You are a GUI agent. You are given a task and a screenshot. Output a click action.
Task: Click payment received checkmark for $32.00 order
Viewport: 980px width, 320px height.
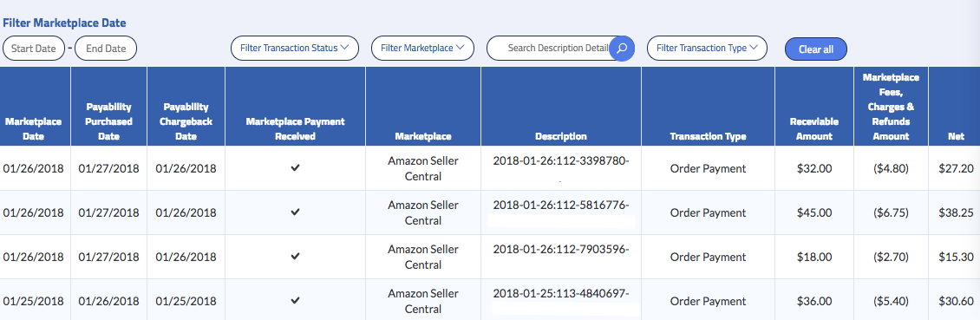296,168
